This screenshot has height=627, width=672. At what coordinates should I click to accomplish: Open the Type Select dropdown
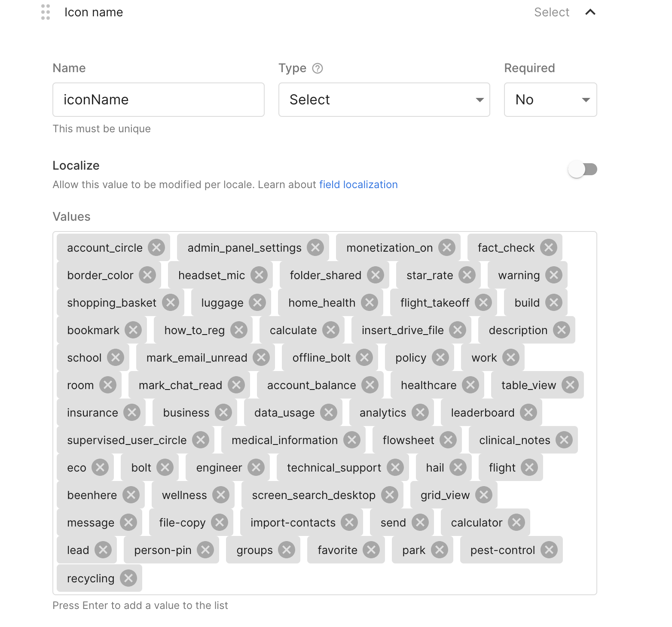pos(384,100)
